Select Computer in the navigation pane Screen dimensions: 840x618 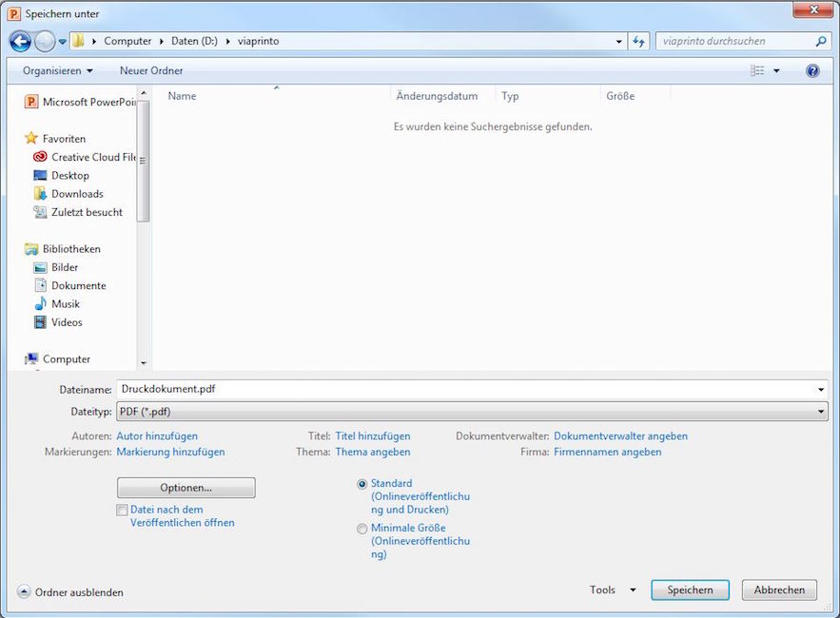tap(58, 358)
